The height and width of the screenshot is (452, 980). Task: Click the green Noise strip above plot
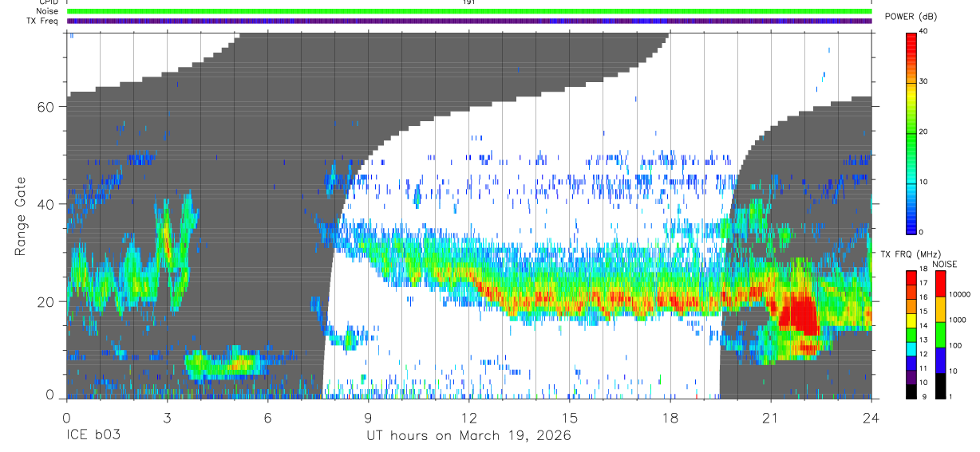point(469,11)
